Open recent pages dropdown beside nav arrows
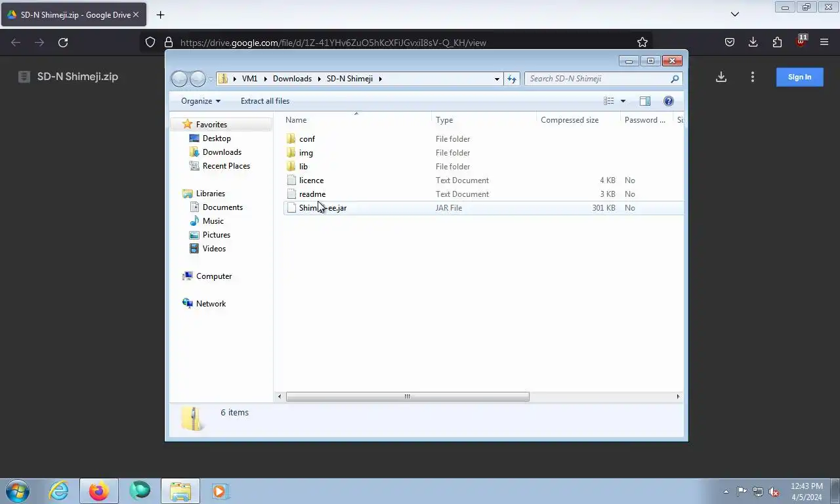The image size is (840, 504). pos(211,79)
